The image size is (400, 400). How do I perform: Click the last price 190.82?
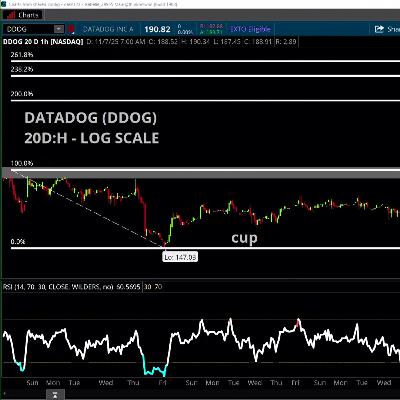click(x=157, y=29)
